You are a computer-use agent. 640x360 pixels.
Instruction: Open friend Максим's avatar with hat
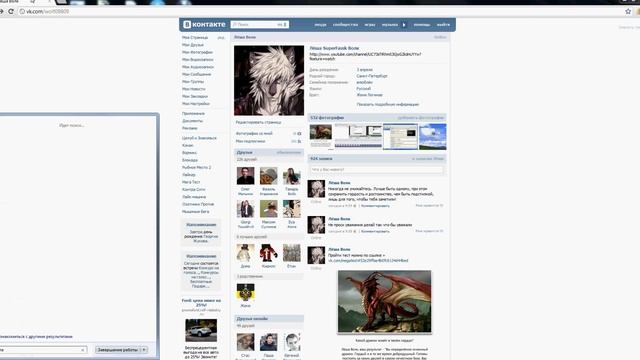coord(269,209)
